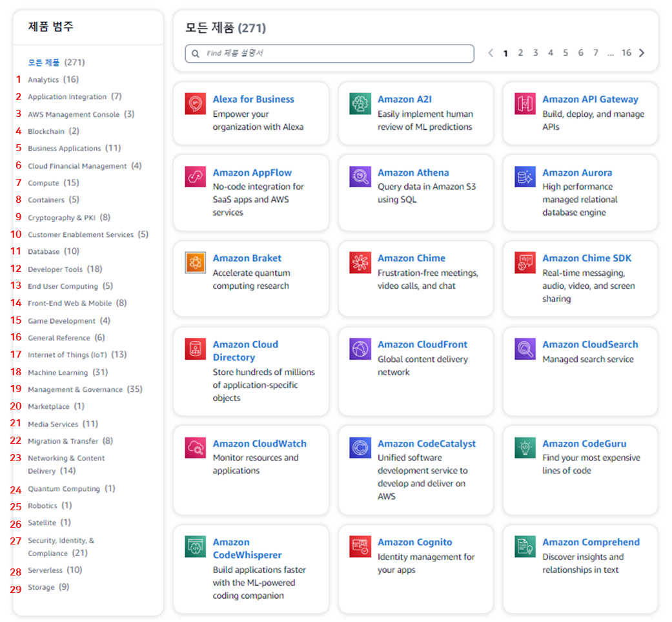Image resolution: width=672 pixels, height=622 pixels.
Task: Click the Find product documentation search field
Action: [x=330, y=54]
